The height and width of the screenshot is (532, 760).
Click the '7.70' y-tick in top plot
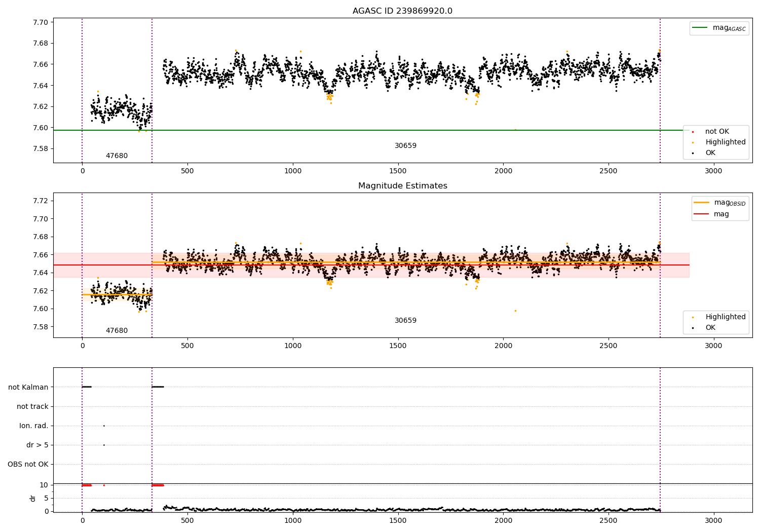click(x=41, y=22)
